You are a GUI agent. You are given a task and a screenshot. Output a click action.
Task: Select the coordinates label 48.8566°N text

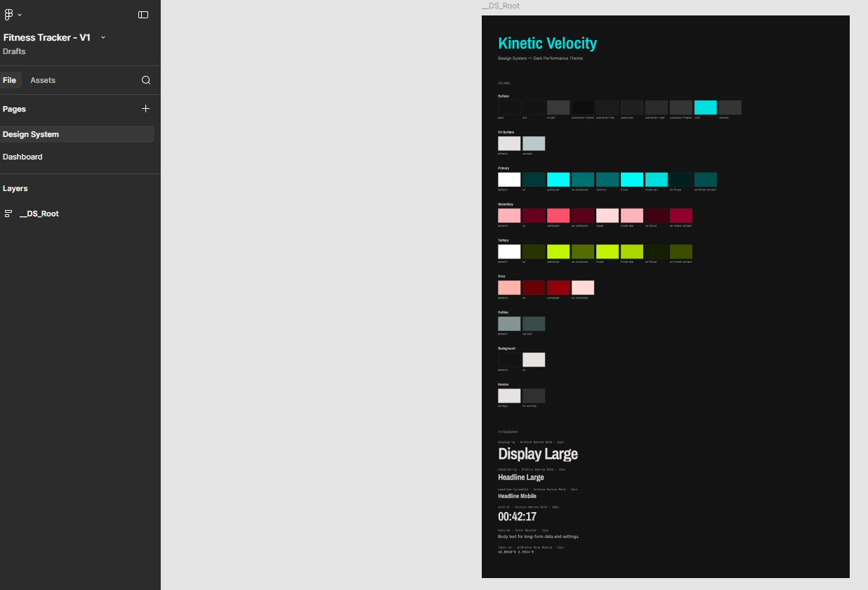pyautogui.click(x=516, y=552)
